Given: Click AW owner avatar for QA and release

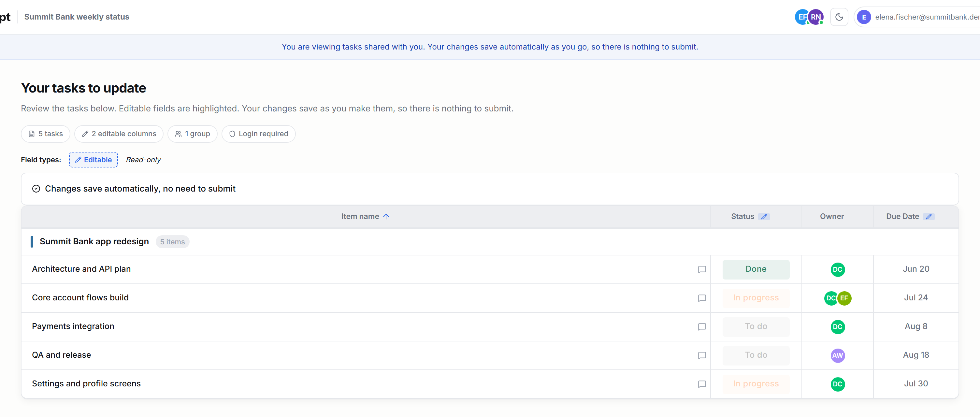Looking at the screenshot, I should pos(837,355).
